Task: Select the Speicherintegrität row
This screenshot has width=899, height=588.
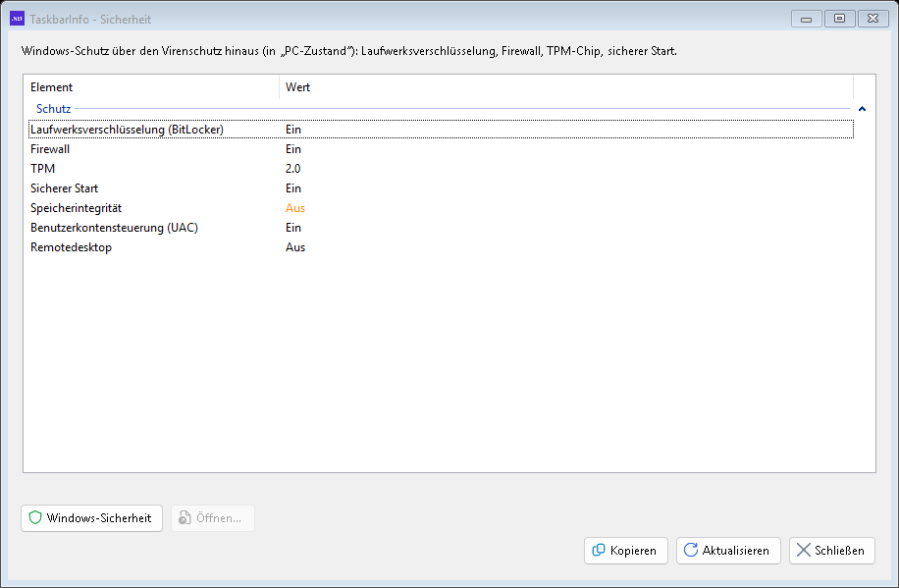Action: (441, 208)
